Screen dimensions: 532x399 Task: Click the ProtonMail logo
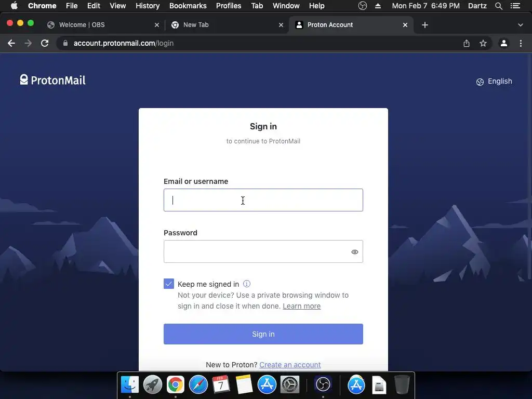coord(52,80)
